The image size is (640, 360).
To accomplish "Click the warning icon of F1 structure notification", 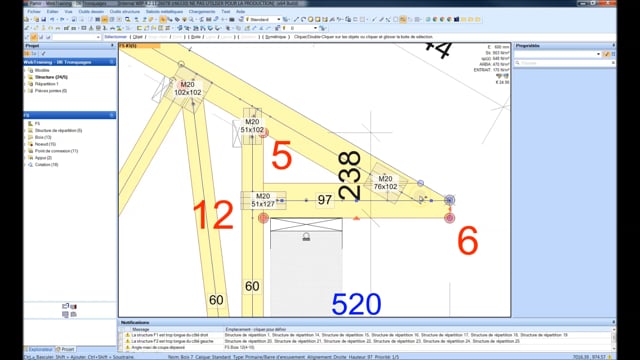I will (x=127, y=335).
